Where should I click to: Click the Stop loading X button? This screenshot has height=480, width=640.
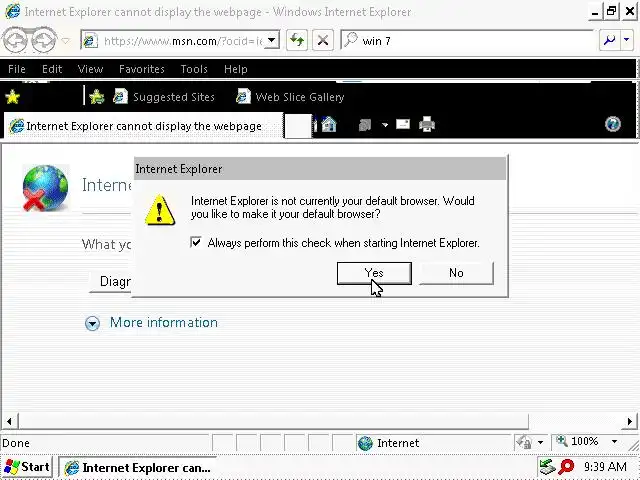point(323,40)
